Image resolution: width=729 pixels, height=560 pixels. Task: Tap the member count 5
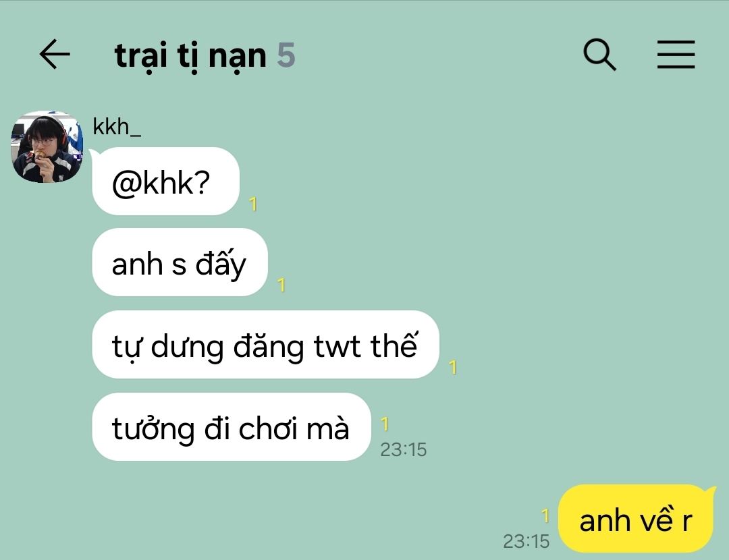tap(286, 55)
